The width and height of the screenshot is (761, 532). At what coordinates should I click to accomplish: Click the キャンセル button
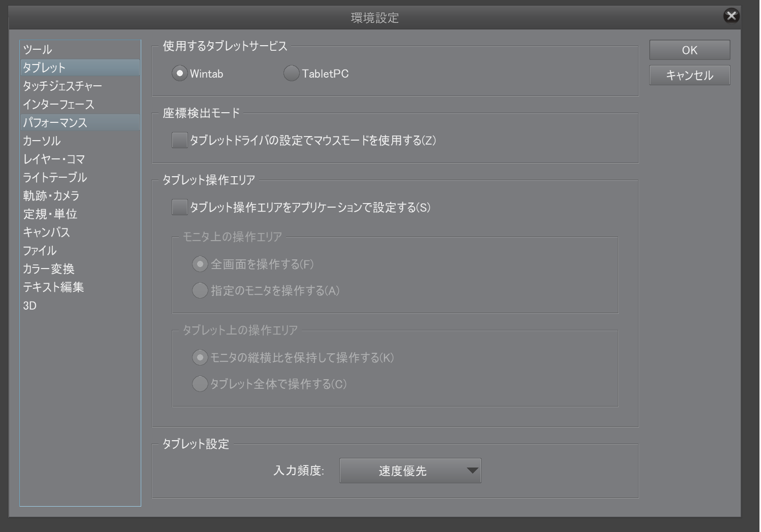(x=689, y=75)
